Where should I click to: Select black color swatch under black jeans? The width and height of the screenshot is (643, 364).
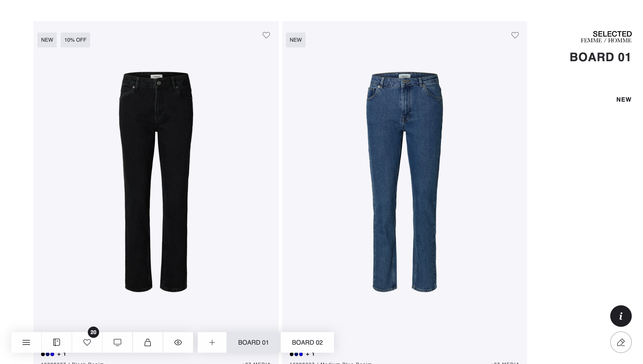(x=43, y=354)
